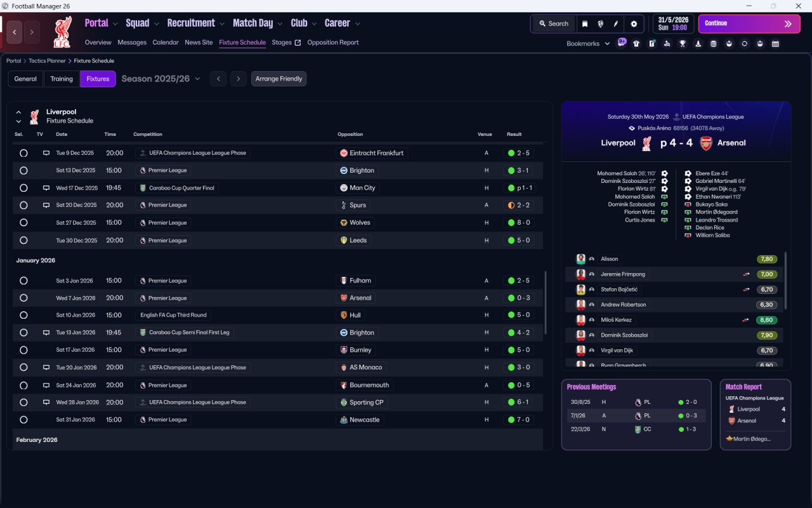Open the Overview sub-tab

98,43
